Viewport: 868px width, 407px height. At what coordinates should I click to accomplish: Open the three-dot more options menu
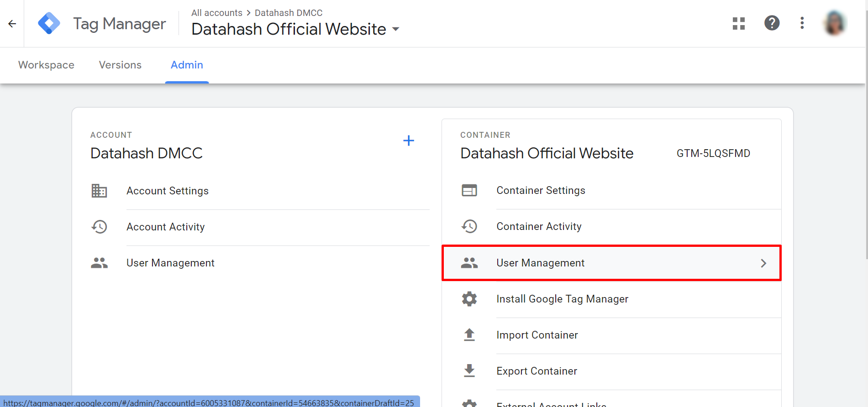tap(802, 23)
